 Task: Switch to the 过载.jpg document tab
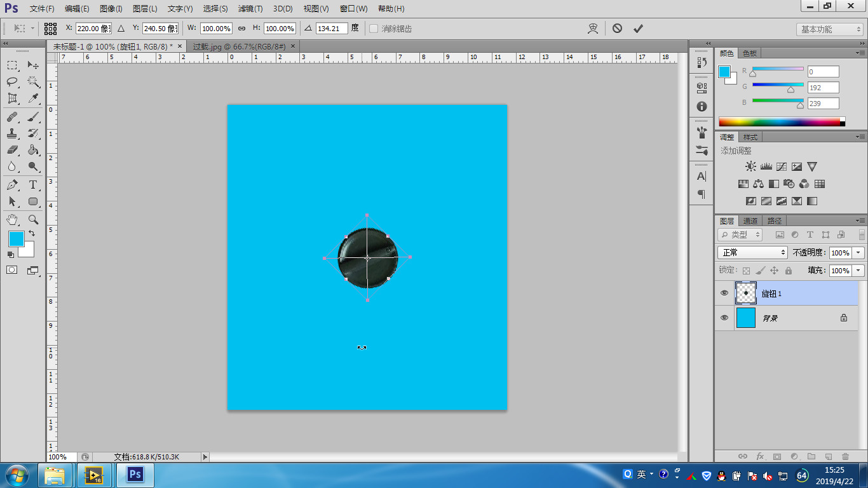[x=240, y=46]
